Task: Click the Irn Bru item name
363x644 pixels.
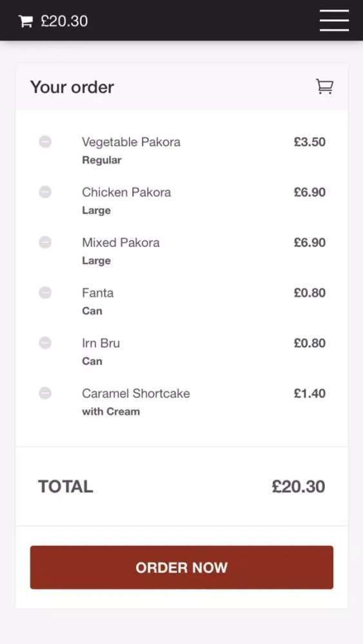Action: pos(101,343)
